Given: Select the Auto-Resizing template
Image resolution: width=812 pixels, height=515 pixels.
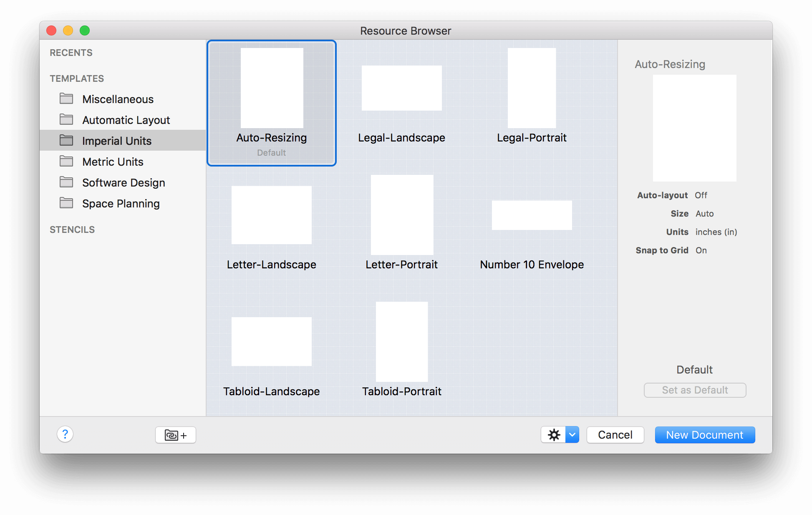Looking at the screenshot, I should pos(270,102).
